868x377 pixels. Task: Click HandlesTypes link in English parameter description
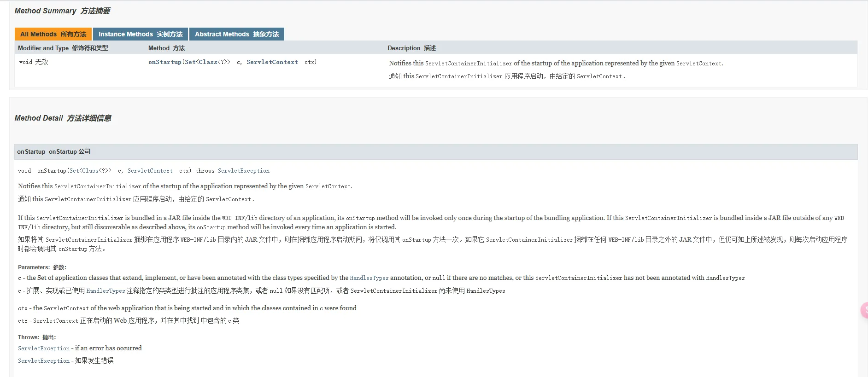369,278
